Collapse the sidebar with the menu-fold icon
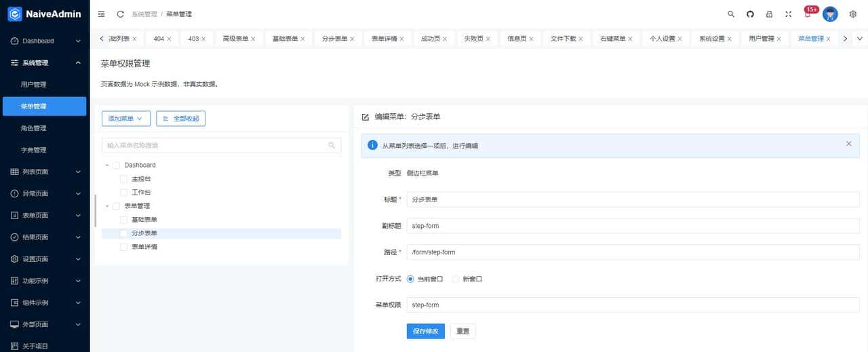The height and width of the screenshot is (352, 868). 102,14
